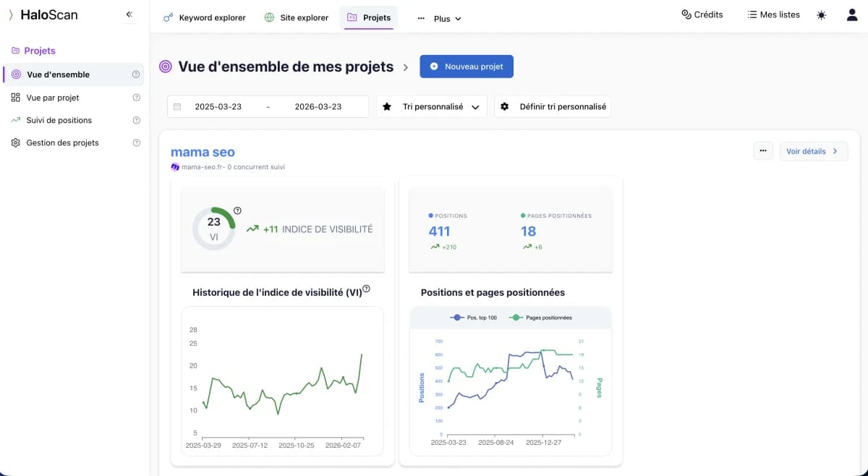Viewport: 868px width, 476px height.
Task: Open your user account profile icon
Action: 852,14
